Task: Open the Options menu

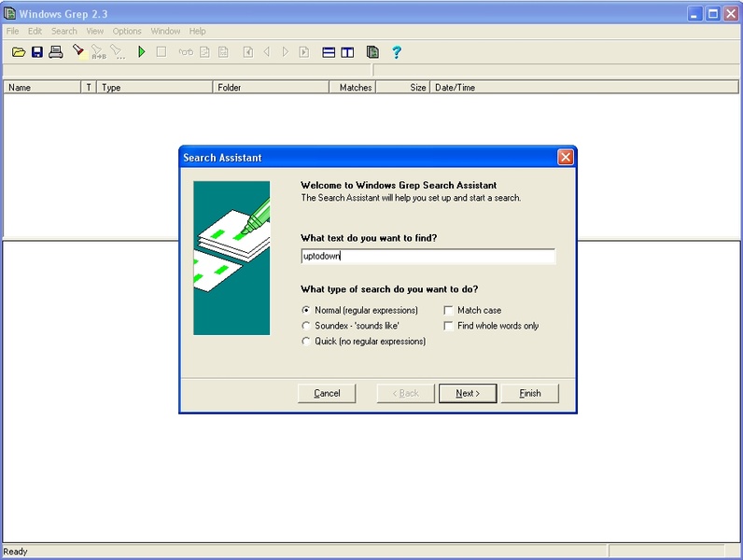Action: [127, 31]
